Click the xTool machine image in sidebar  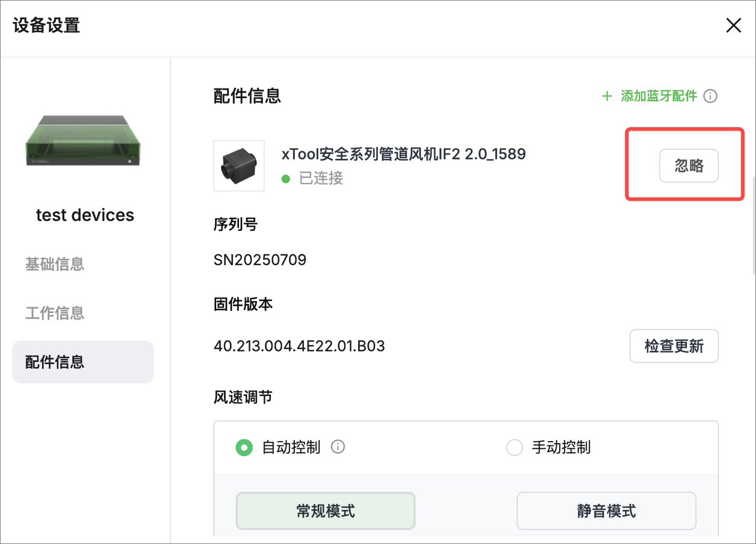coord(84,141)
